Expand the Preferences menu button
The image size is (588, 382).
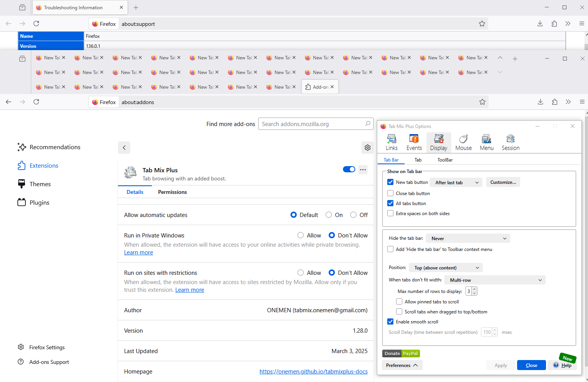click(402, 365)
